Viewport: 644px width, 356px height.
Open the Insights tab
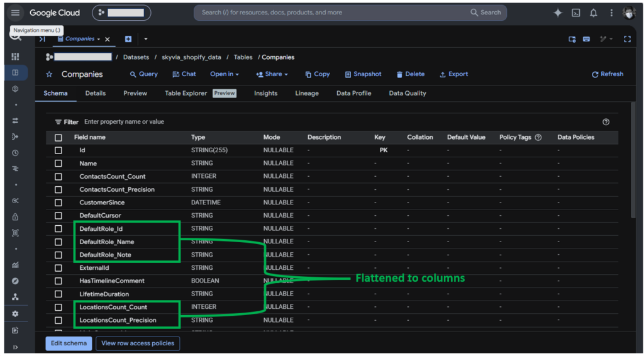[266, 93]
